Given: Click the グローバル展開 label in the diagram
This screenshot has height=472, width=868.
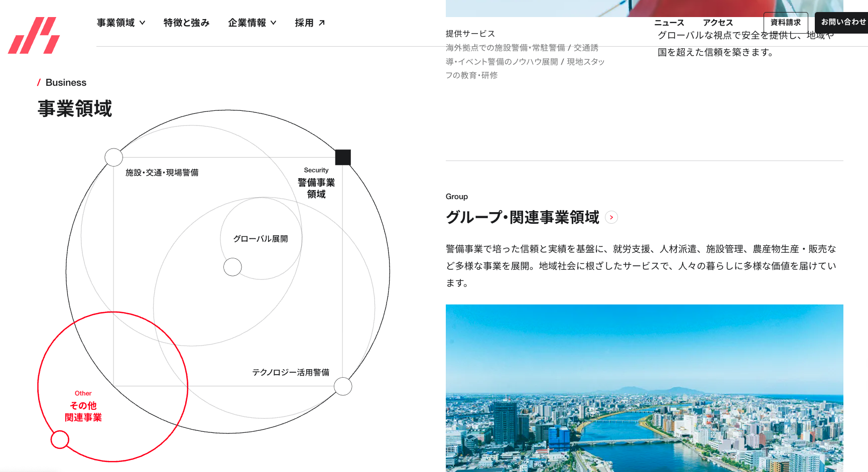Looking at the screenshot, I should pyautogui.click(x=261, y=239).
